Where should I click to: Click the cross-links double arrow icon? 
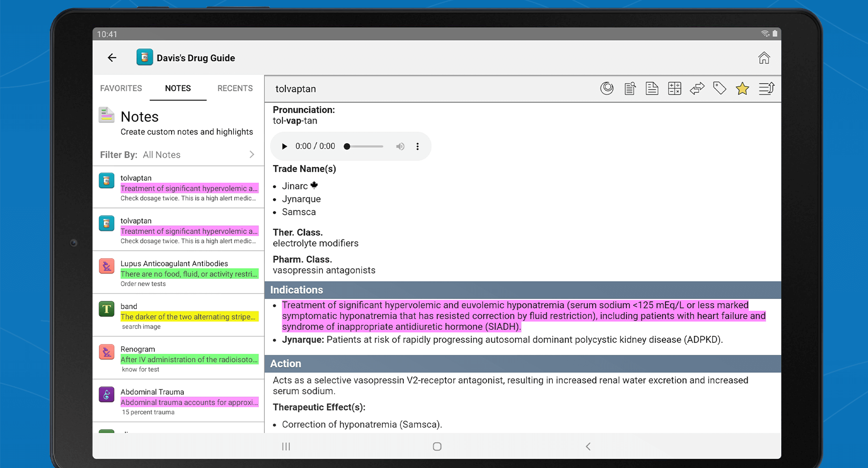coord(697,89)
